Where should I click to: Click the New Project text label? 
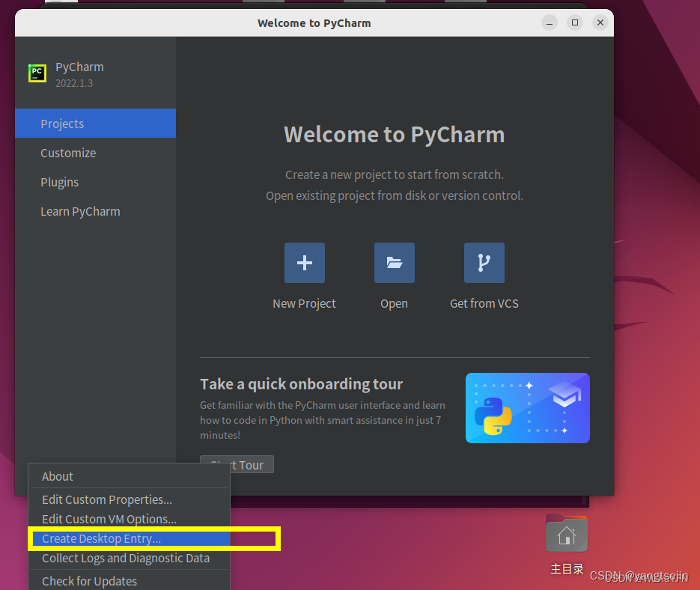(304, 304)
